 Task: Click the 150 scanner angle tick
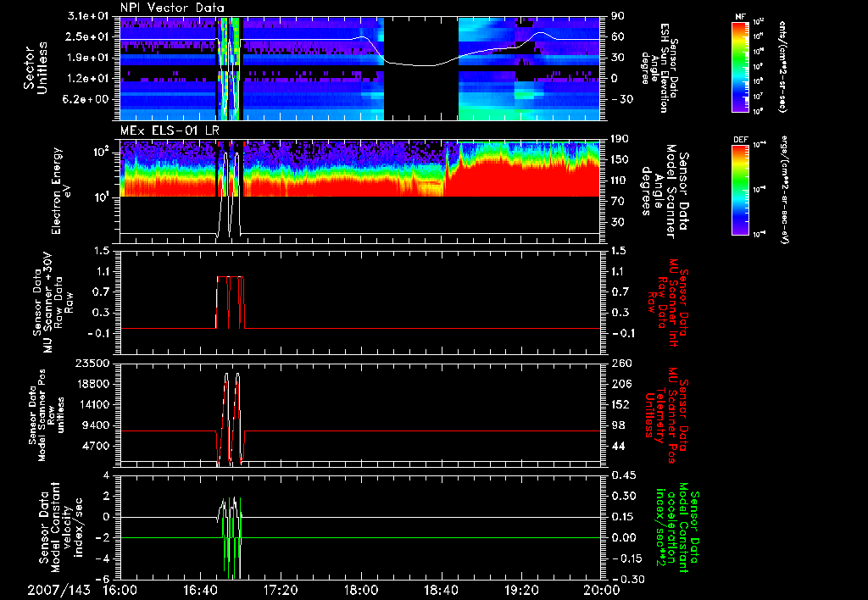click(x=620, y=160)
